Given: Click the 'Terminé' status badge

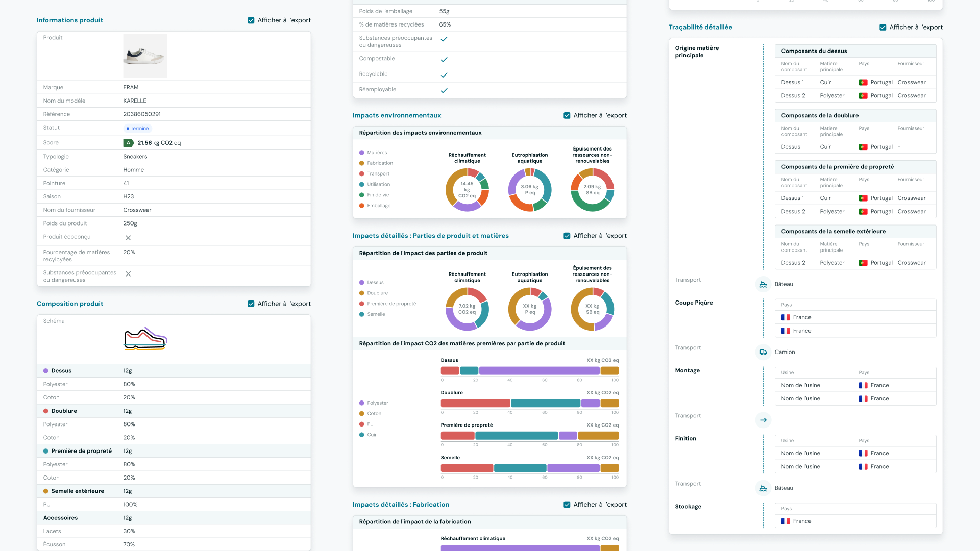Looking at the screenshot, I should (138, 129).
